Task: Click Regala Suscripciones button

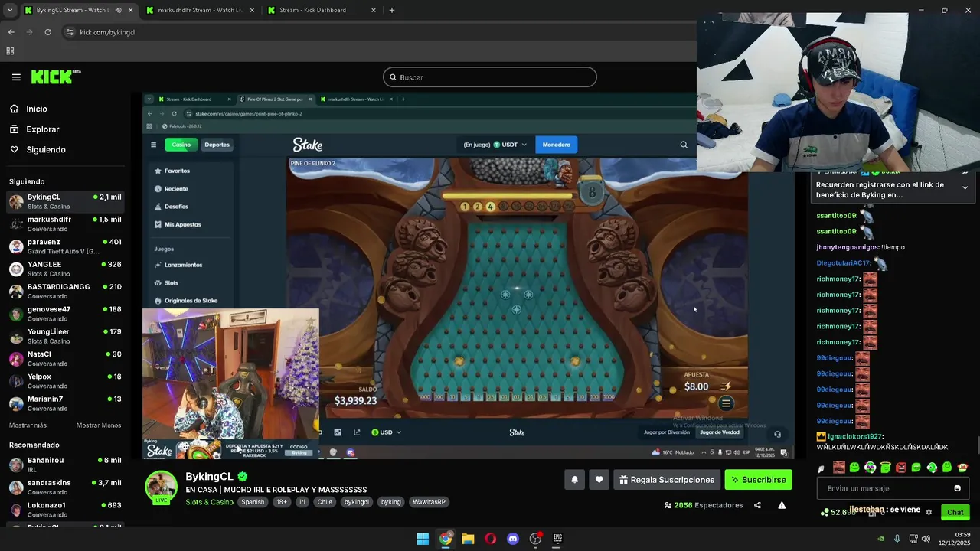Action: pyautogui.click(x=667, y=480)
